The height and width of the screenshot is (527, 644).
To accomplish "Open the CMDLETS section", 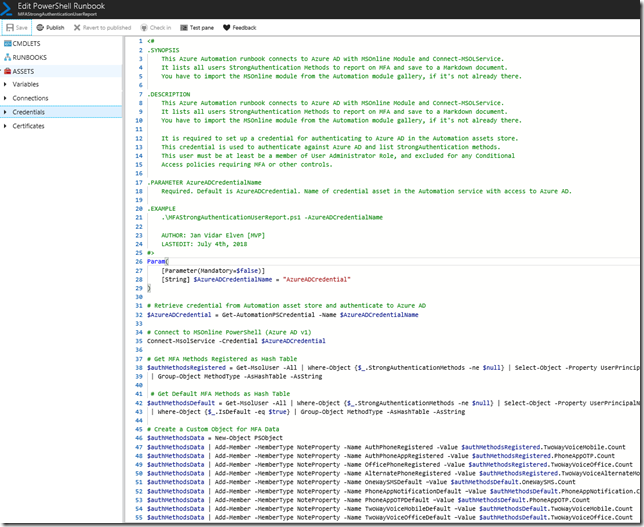I will [x=27, y=46].
